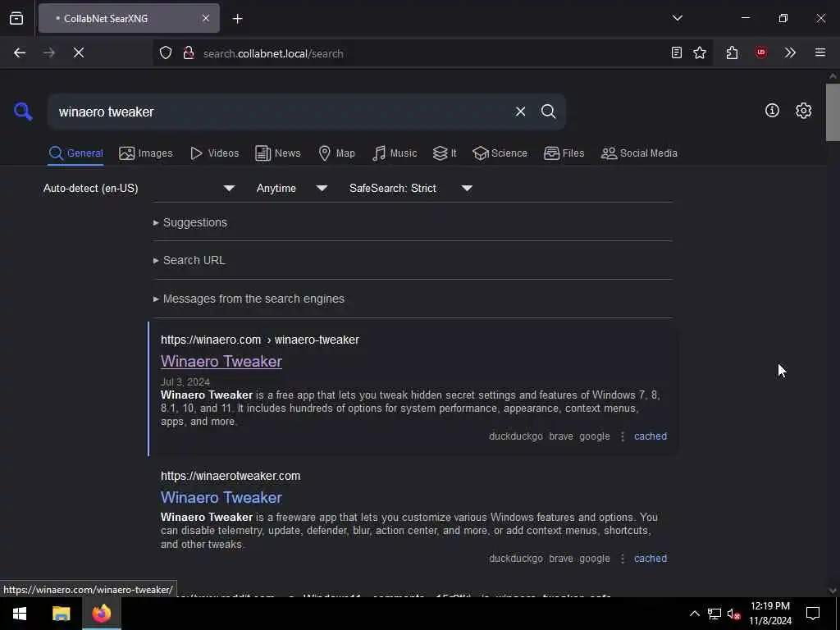Image resolution: width=840 pixels, height=630 pixels.
Task: Open more options dots for first result
Action: [x=623, y=436]
